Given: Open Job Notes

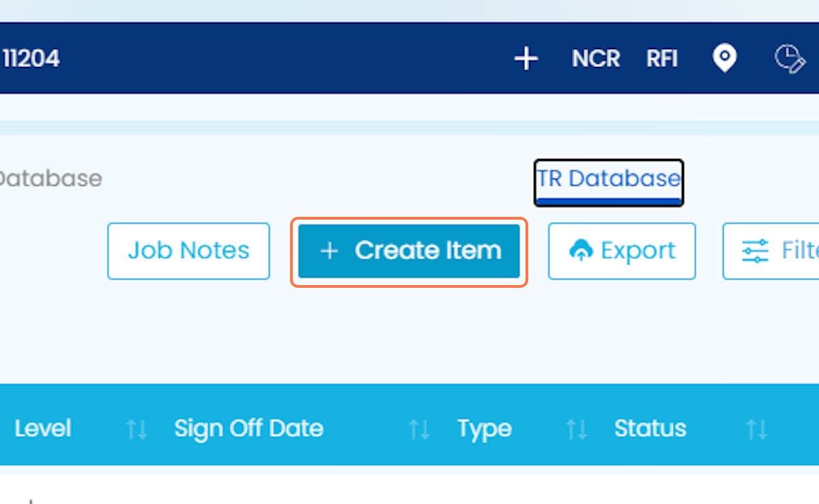Looking at the screenshot, I should (x=188, y=251).
